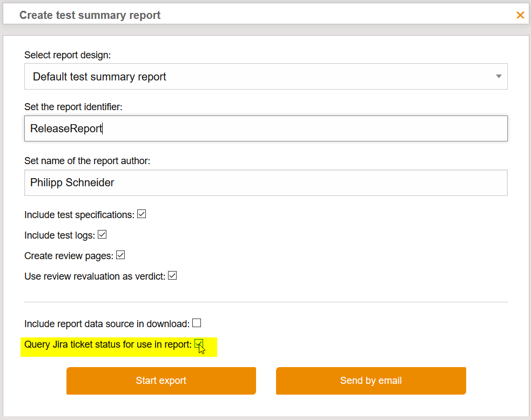Click the 'Include test logs' label text
The width and height of the screenshot is (531, 420).
59,235
